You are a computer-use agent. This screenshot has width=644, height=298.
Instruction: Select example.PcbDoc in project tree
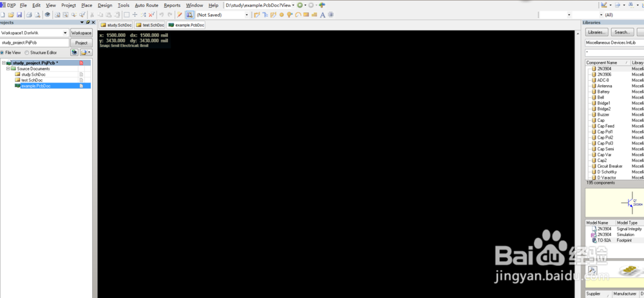tap(36, 86)
